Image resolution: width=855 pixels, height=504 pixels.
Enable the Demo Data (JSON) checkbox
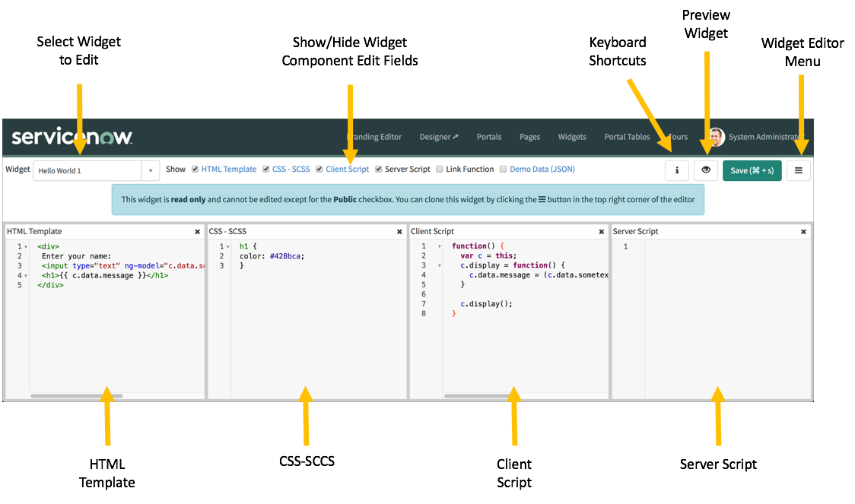[x=503, y=169]
